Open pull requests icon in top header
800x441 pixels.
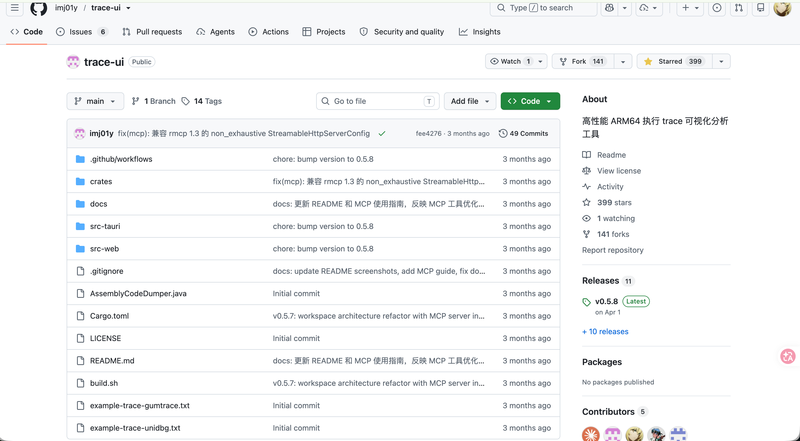(x=738, y=8)
